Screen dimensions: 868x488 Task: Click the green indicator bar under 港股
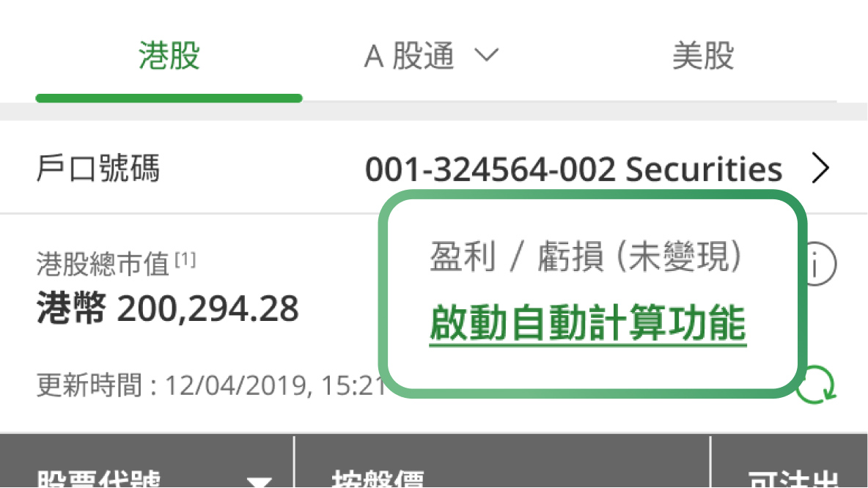click(169, 98)
